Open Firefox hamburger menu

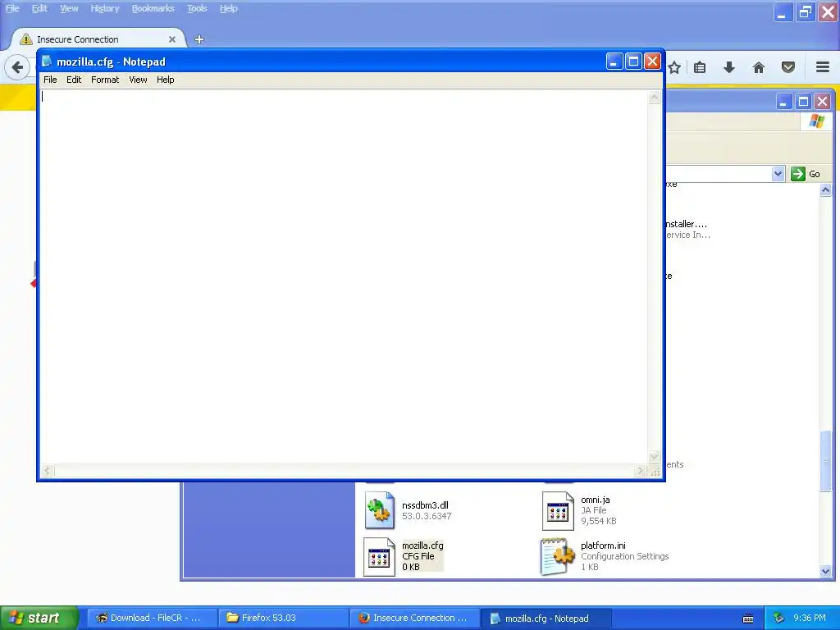[823, 67]
